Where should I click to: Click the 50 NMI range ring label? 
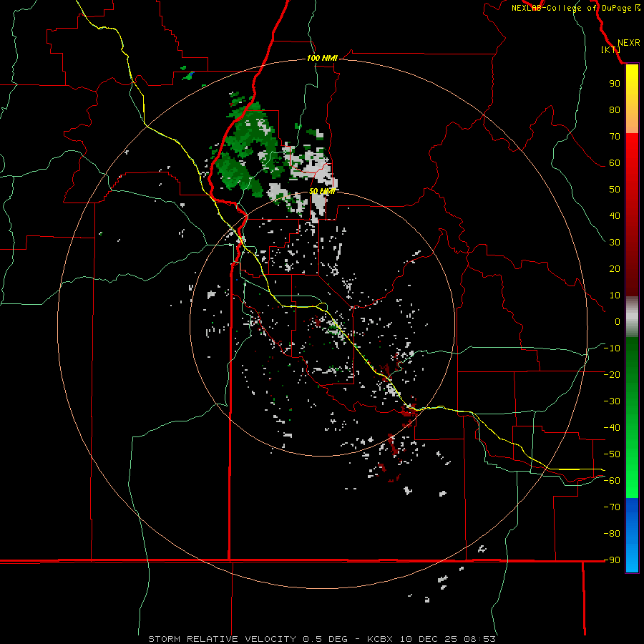[x=322, y=191]
